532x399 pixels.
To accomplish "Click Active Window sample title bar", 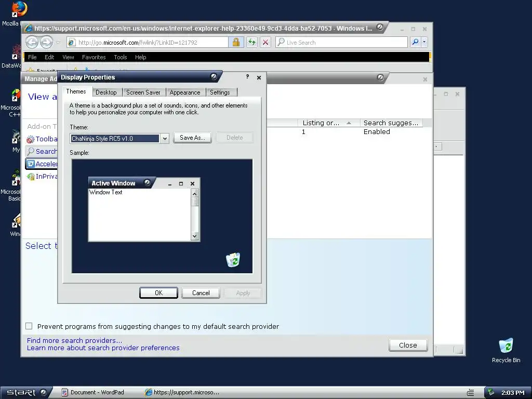I will tap(123, 183).
